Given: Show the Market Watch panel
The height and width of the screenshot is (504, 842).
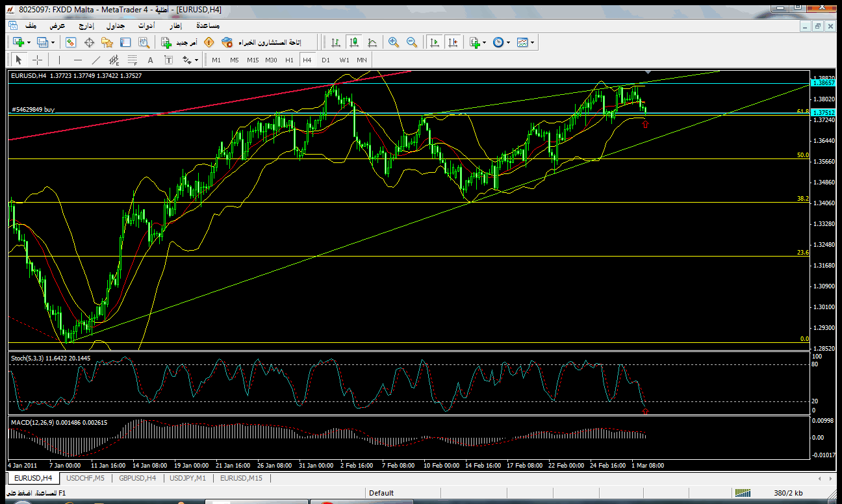Looking at the screenshot, I should click(71, 42).
